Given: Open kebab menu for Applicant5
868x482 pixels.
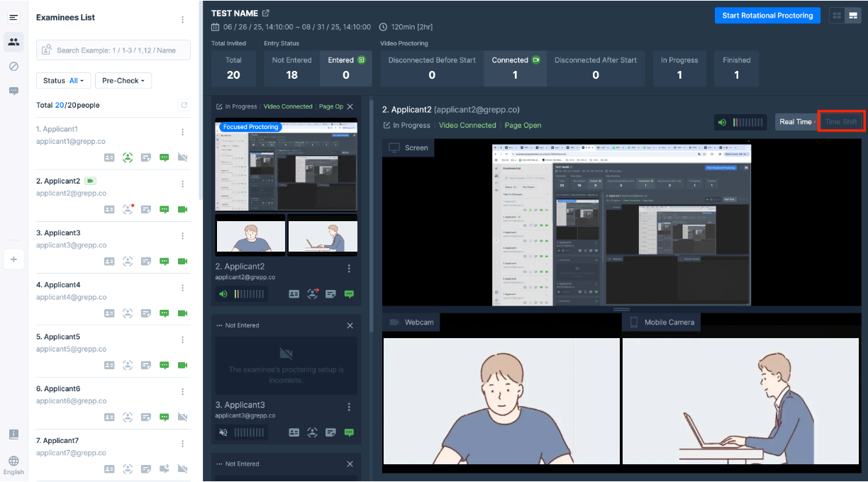Looking at the screenshot, I should point(182,340).
